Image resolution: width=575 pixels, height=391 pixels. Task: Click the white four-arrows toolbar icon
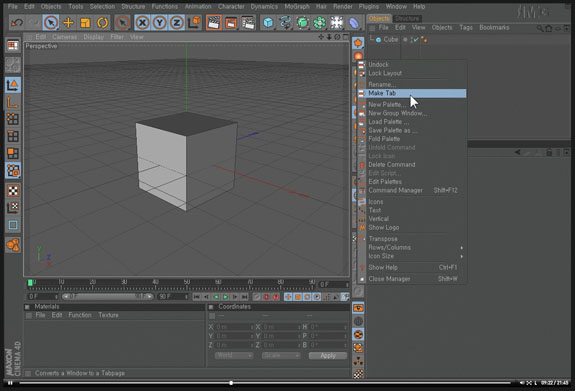pos(336,23)
